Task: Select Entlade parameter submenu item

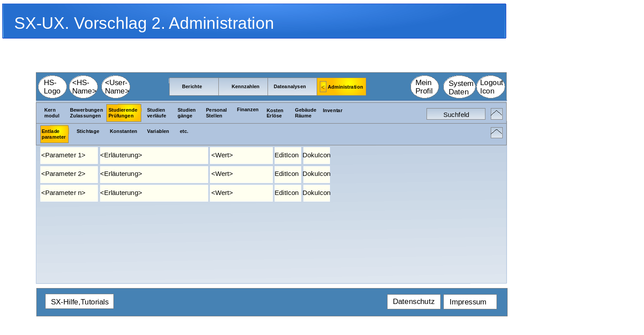Action: pos(54,134)
